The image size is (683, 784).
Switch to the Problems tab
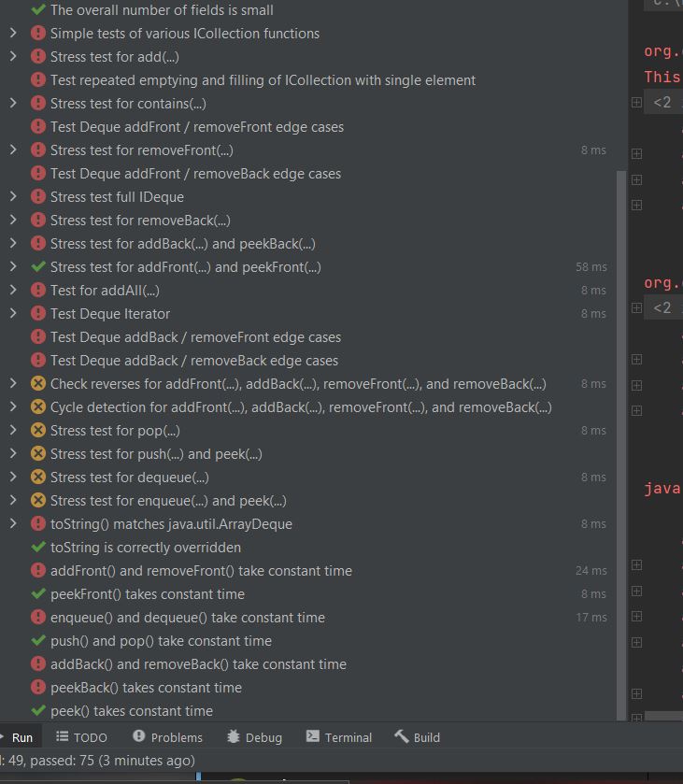[176, 737]
